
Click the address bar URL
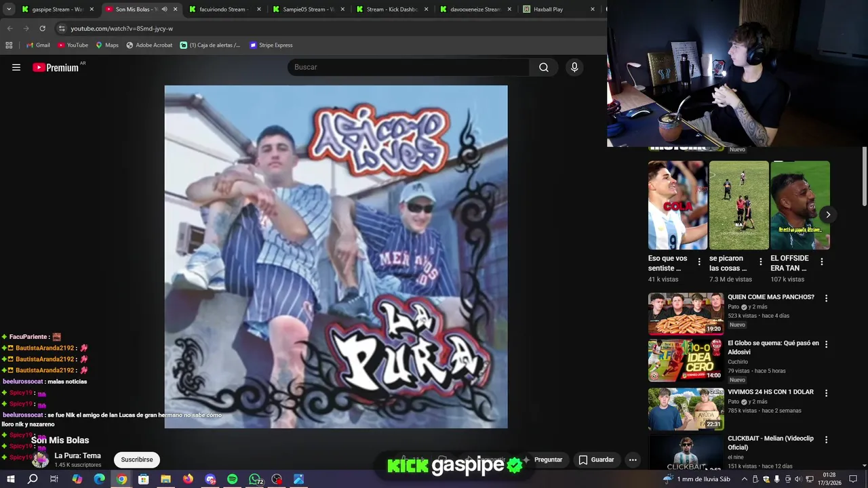click(122, 28)
